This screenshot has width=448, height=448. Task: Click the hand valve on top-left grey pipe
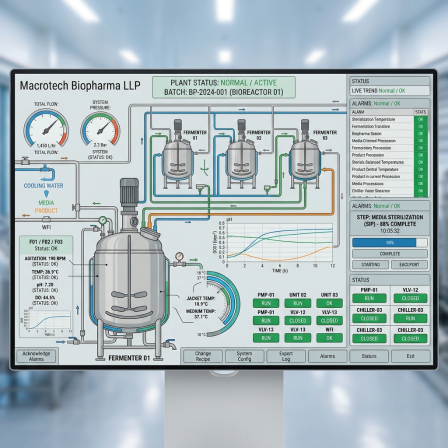(25, 161)
